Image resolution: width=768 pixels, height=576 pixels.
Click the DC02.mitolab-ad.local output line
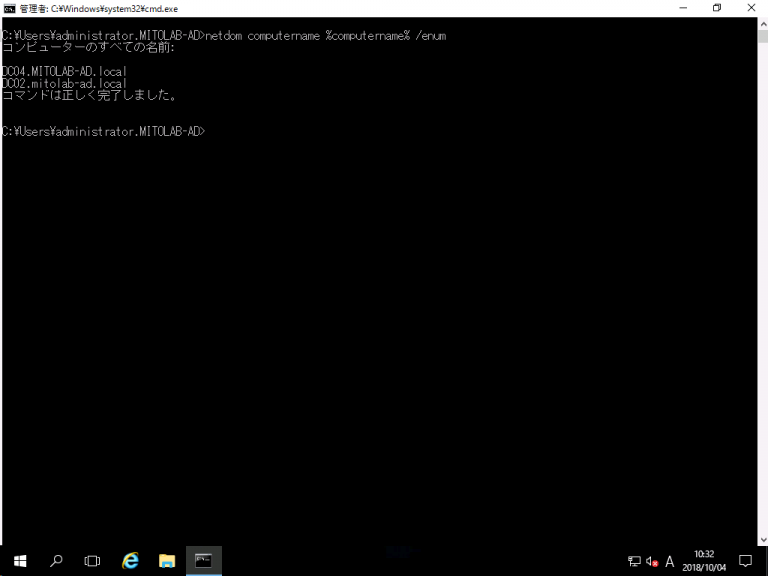64,84
